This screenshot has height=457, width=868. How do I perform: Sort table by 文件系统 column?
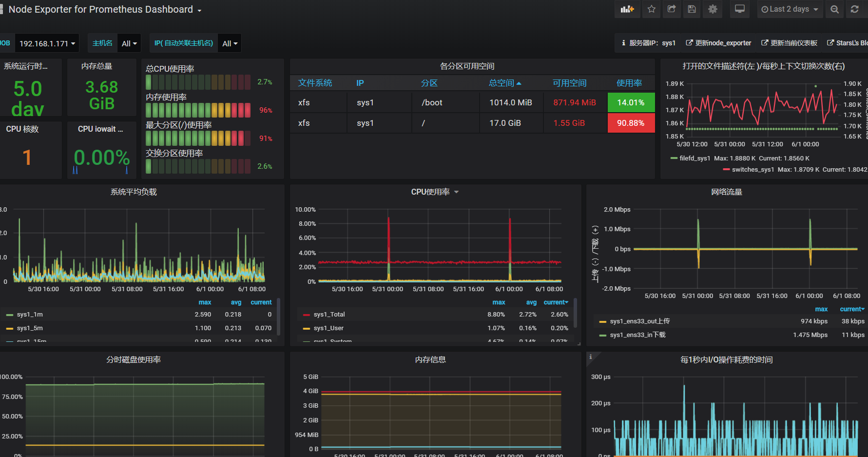(x=315, y=83)
